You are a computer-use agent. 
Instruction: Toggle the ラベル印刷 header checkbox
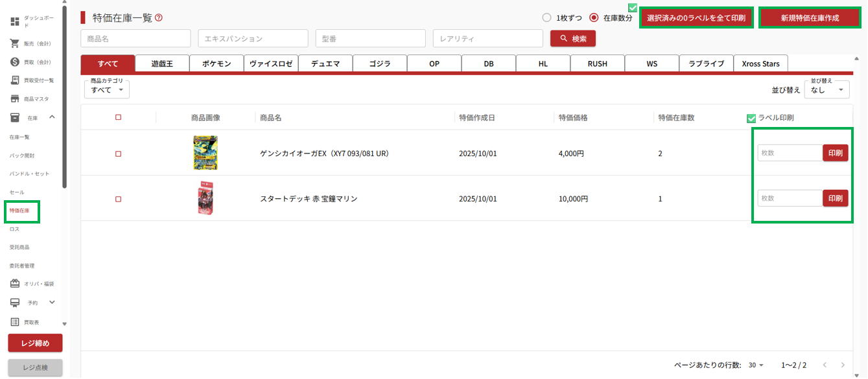751,118
